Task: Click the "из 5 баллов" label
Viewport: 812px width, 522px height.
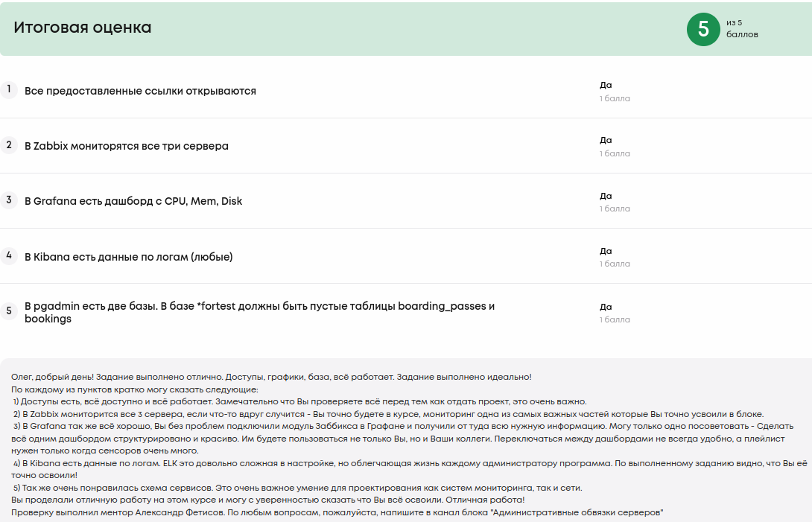Action: (741, 28)
